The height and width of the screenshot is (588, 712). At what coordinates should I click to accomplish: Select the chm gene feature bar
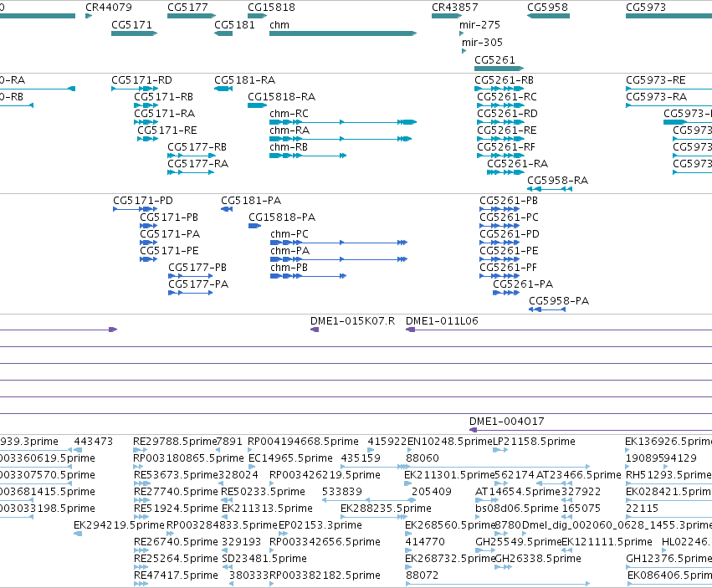pos(343,33)
